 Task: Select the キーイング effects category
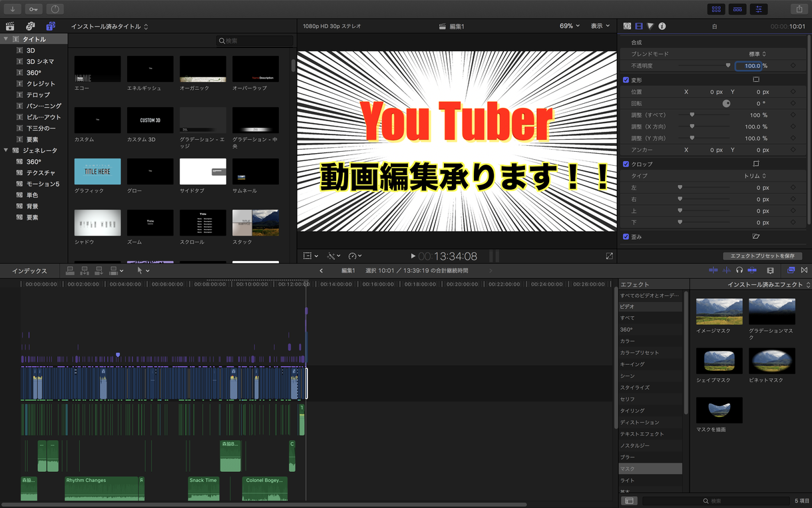click(x=650, y=364)
